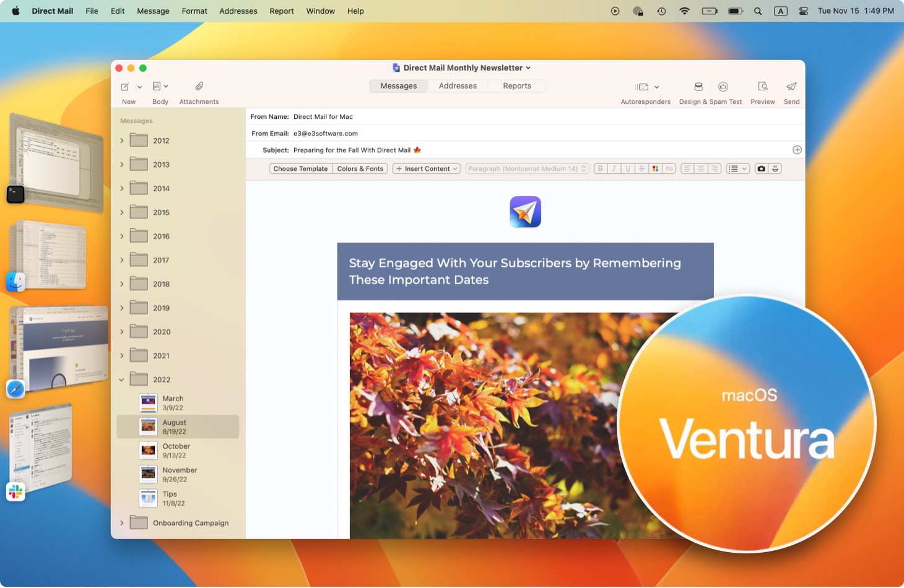This screenshot has width=904, height=588.
Task: Expand the 2019 folder
Action: tap(122, 308)
